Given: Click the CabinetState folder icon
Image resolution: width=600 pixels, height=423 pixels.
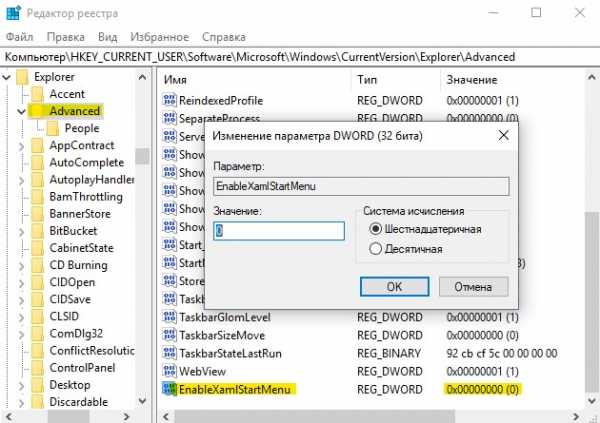Looking at the screenshot, I should pyautogui.click(x=38, y=248).
